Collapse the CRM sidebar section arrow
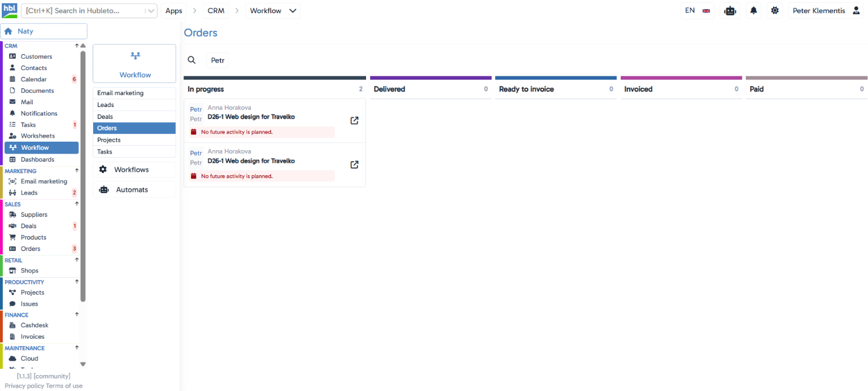The width and height of the screenshot is (868, 391). 77,46
